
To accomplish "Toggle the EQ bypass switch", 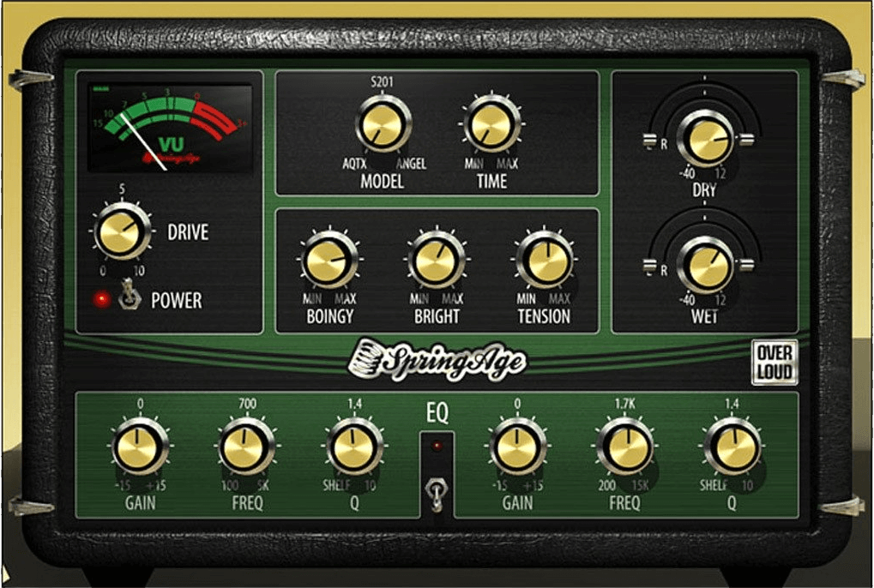I will tap(436, 494).
